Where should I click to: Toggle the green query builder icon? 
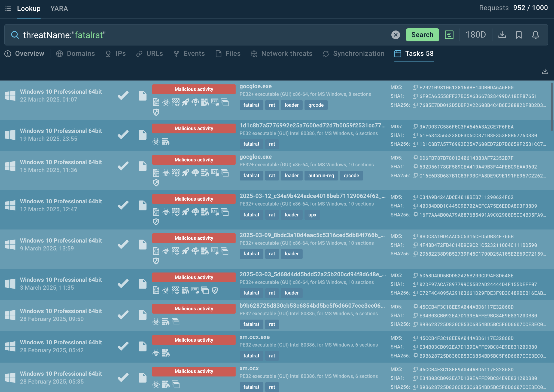[x=449, y=35]
